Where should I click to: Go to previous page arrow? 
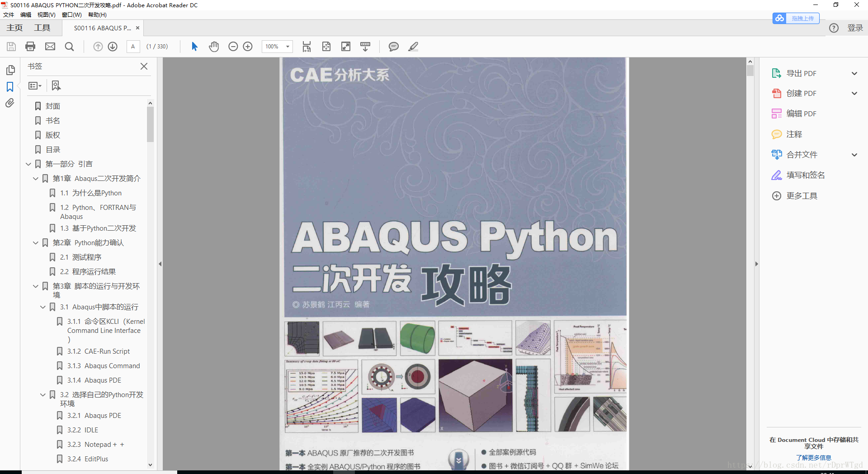(98, 47)
